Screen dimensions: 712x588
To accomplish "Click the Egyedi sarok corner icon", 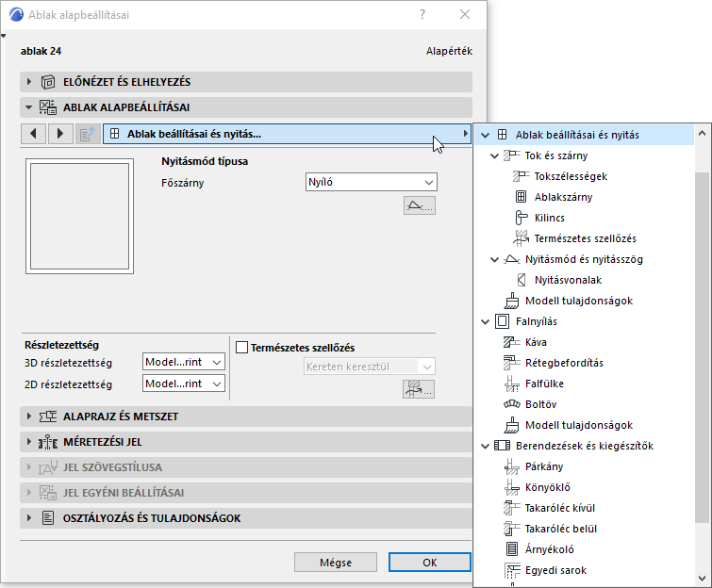I will pyautogui.click(x=512, y=571).
